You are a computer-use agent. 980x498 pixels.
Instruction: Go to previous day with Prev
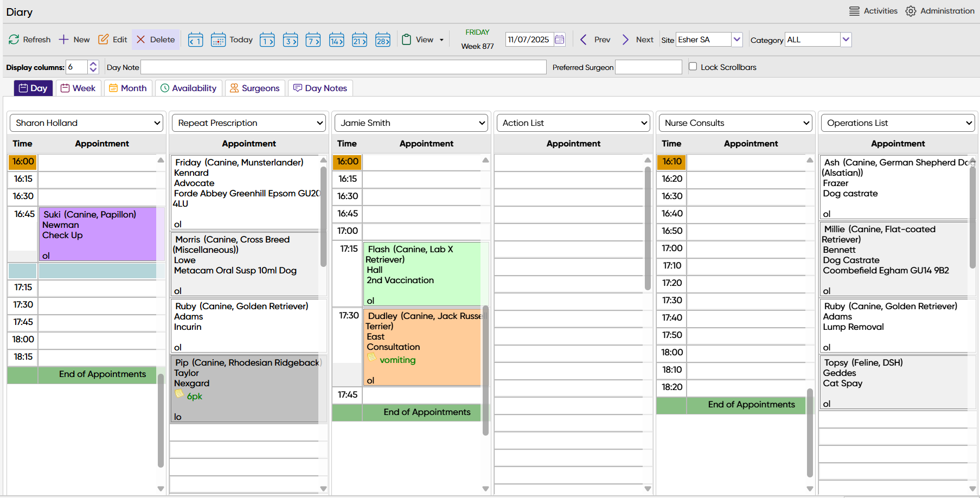[x=595, y=40]
